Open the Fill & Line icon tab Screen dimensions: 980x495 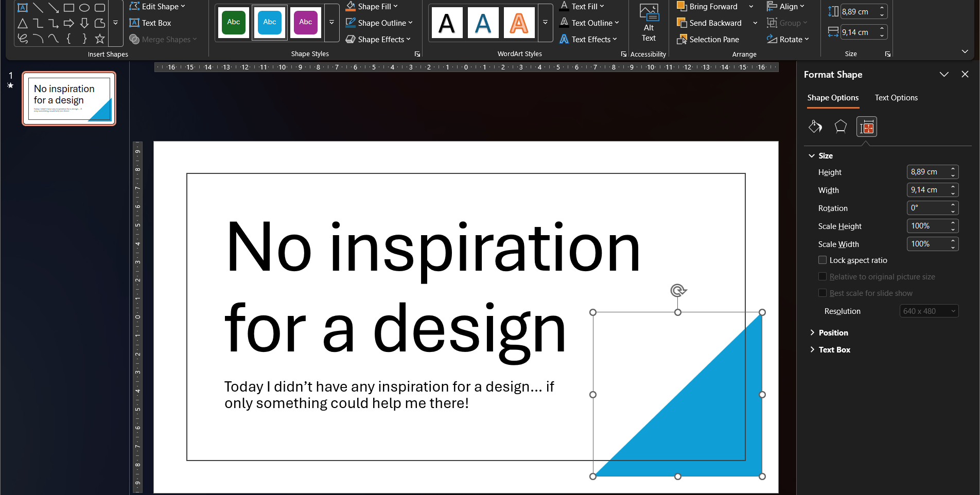[x=815, y=127]
